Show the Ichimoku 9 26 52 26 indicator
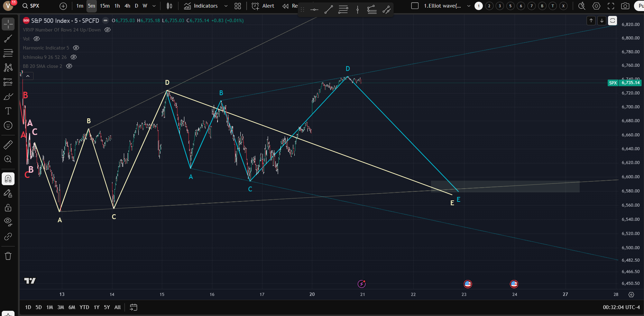Image resolution: width=644 pixels, height=316 pixels. (74, 57)
